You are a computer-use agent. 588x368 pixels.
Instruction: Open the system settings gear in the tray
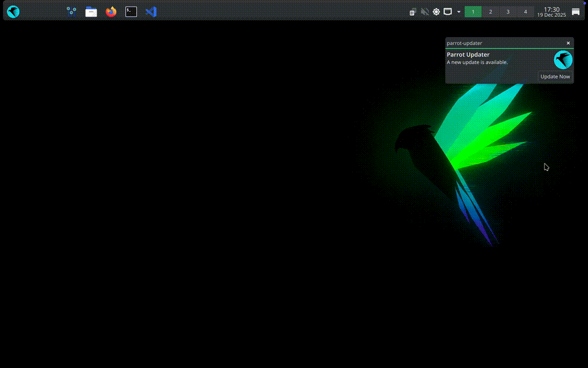pos(436,11)
